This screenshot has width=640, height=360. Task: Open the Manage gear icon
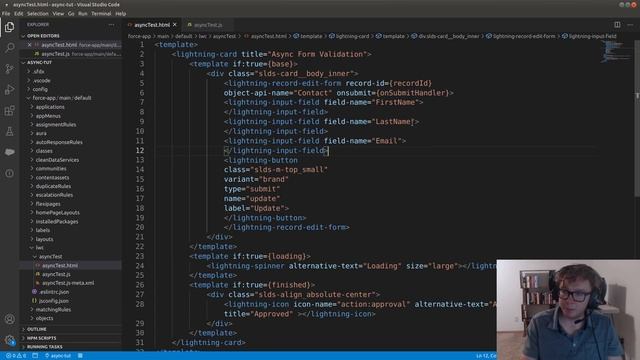(9, 340)
